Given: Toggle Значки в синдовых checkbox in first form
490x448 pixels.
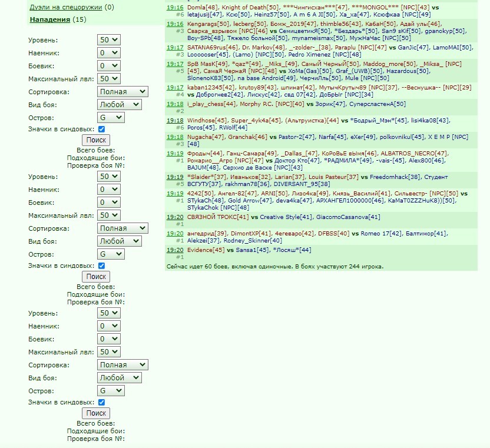Looking at the screenshot, I should [x=101, y=129].
